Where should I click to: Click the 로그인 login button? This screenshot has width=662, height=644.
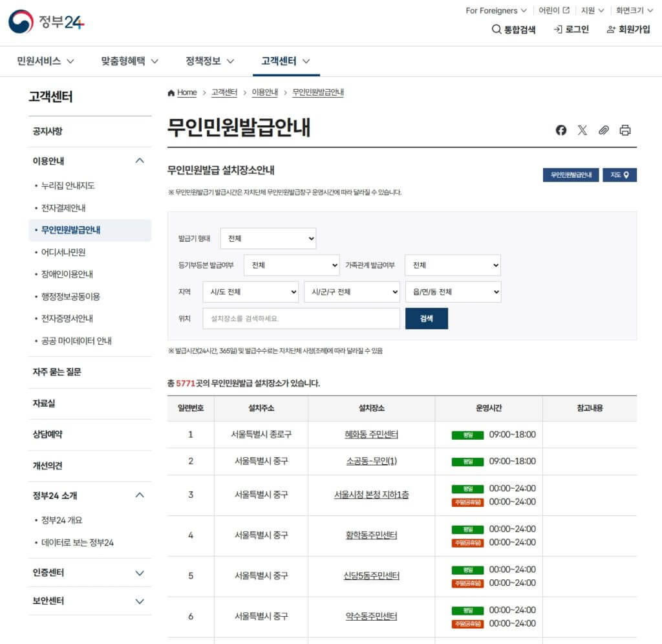[x=571, y=29]
